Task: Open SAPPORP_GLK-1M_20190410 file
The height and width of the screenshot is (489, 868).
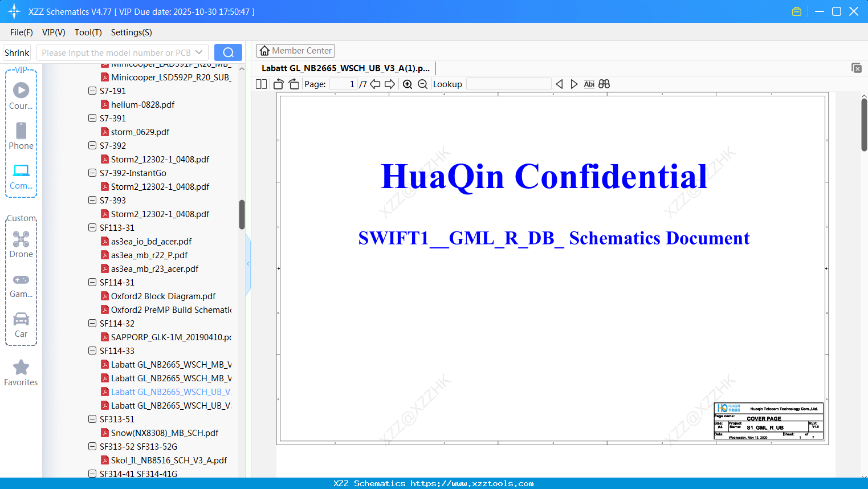Action: tap(171, 337)
